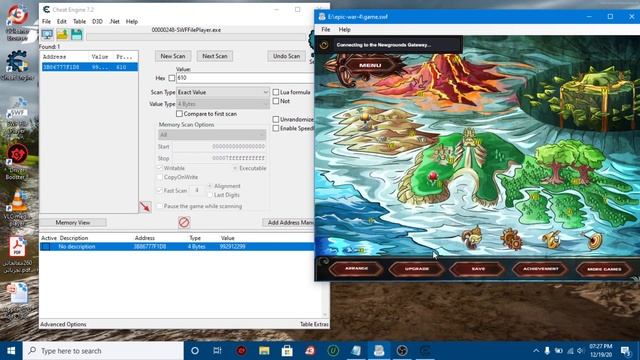Open Microsoft Store from taskbar
Viewport: 640px width, 360px height.
(287, 351)
